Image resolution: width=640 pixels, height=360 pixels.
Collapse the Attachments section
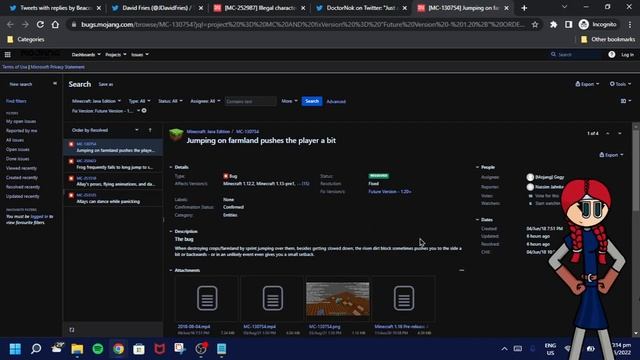(x=171, y=270)
